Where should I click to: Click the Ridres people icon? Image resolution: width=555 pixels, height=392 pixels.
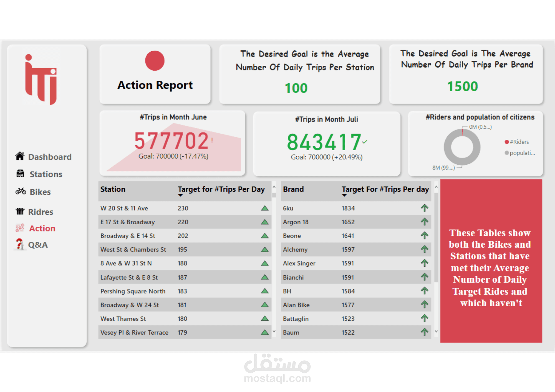pyautogui.click(x=20, y=211)
